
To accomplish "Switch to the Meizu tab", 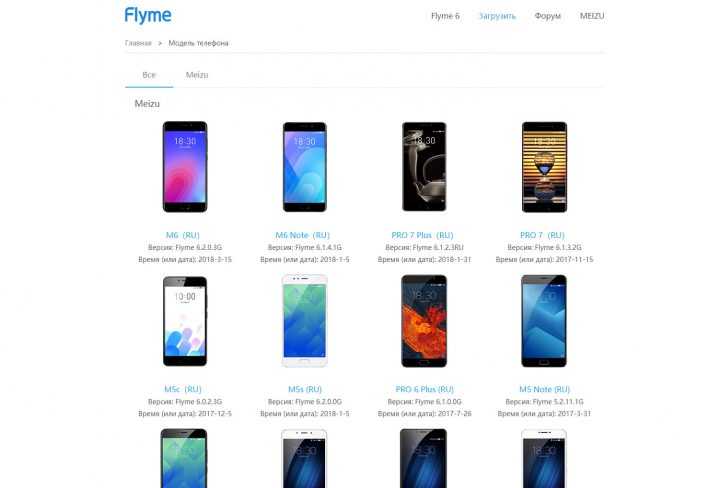I will point(197,75).
